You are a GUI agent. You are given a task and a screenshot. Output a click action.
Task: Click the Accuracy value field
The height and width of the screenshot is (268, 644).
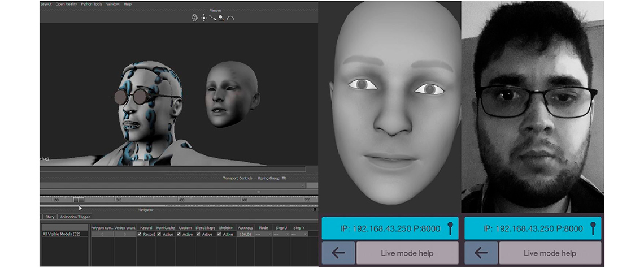(245, 234)
